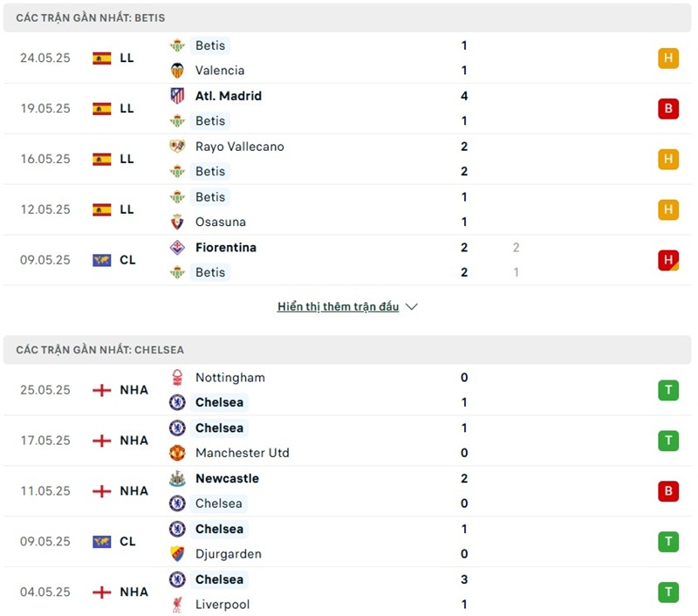
Task: Expand more matches with the chevron arrow
Action: [412, 307]
